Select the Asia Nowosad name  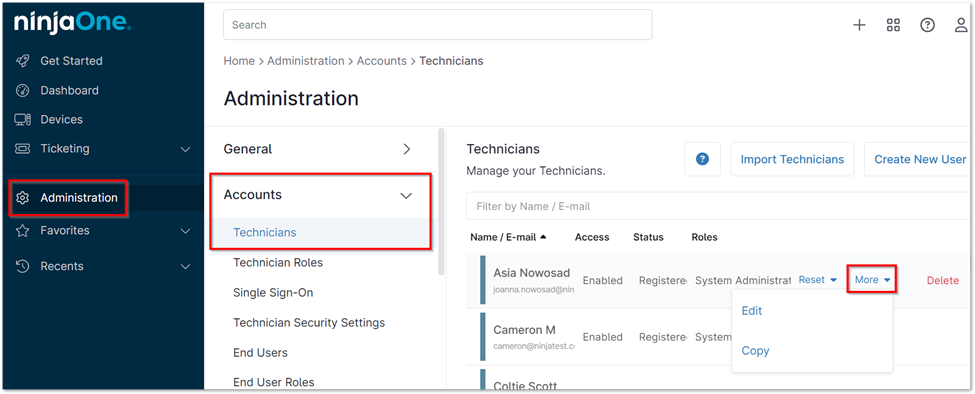pos(532,273)
